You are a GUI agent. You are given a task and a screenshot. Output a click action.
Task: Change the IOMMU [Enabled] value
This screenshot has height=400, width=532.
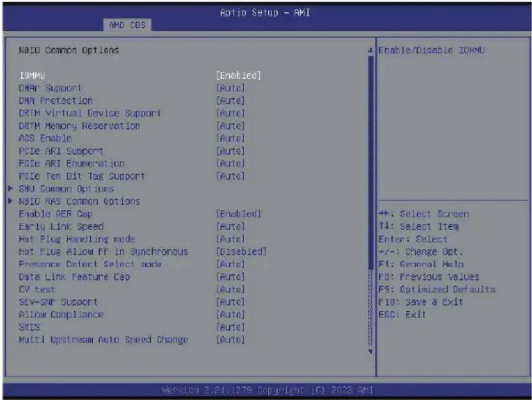(x=239, y=75)
